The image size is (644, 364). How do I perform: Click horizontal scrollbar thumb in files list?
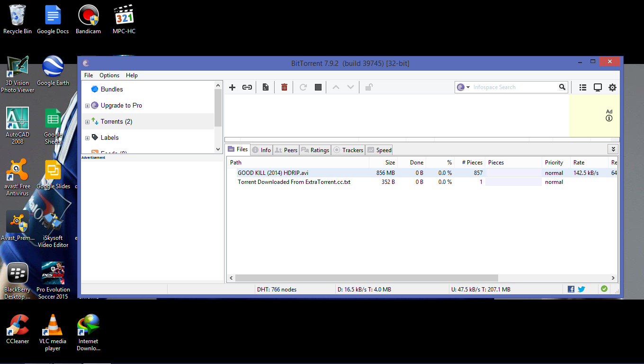[x=367, y=278]
